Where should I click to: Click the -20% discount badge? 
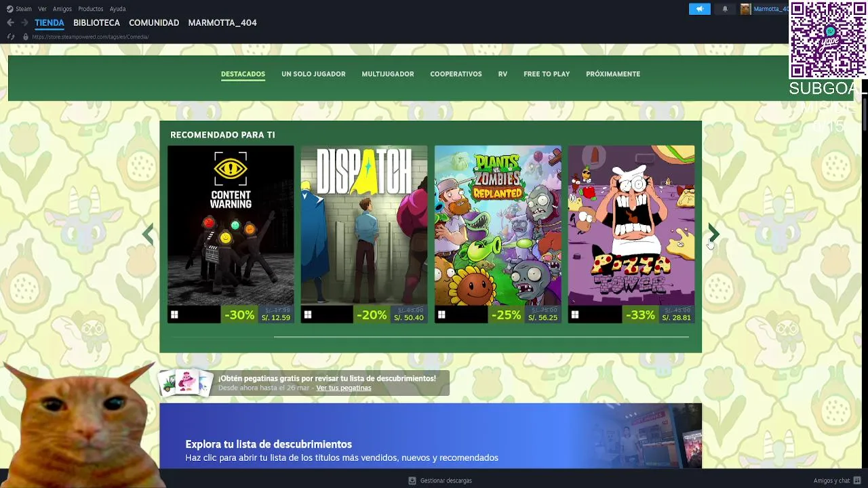click(x=372, y=314)
